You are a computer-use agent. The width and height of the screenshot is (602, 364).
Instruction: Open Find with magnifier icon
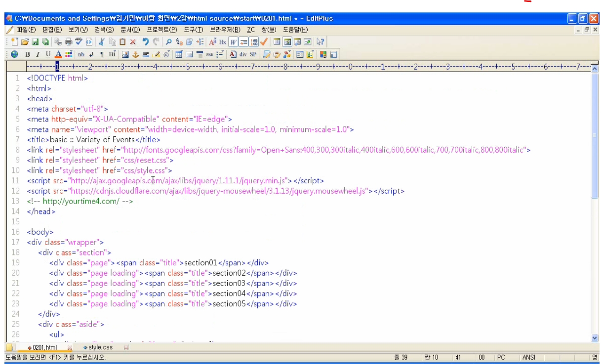[x=169, y=42]
